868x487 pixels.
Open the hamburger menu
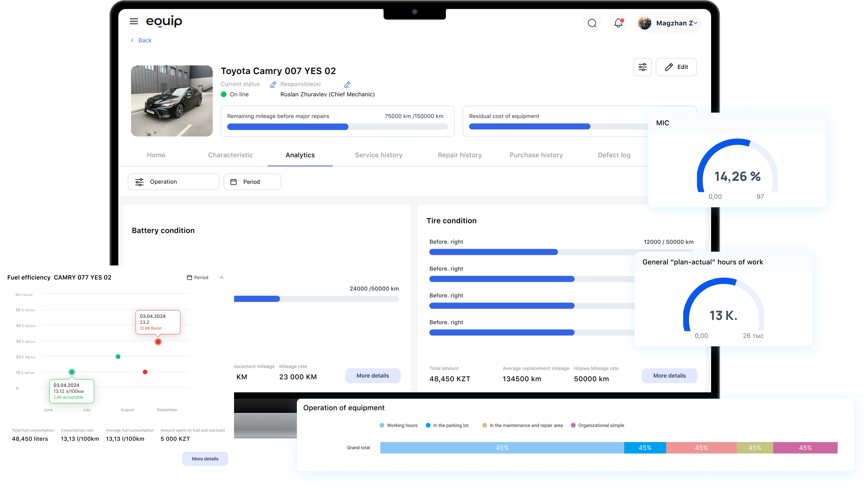pyautogui.click(x=134, y=22)
